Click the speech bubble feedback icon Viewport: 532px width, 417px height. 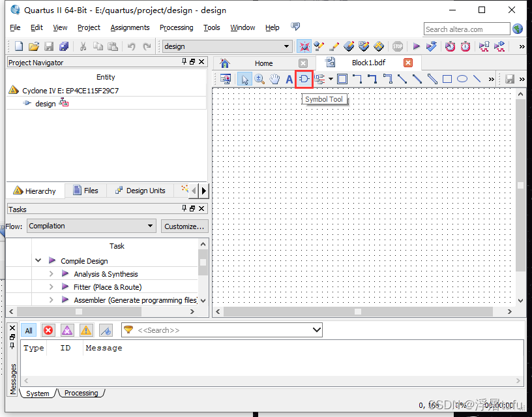coord(295,27)
